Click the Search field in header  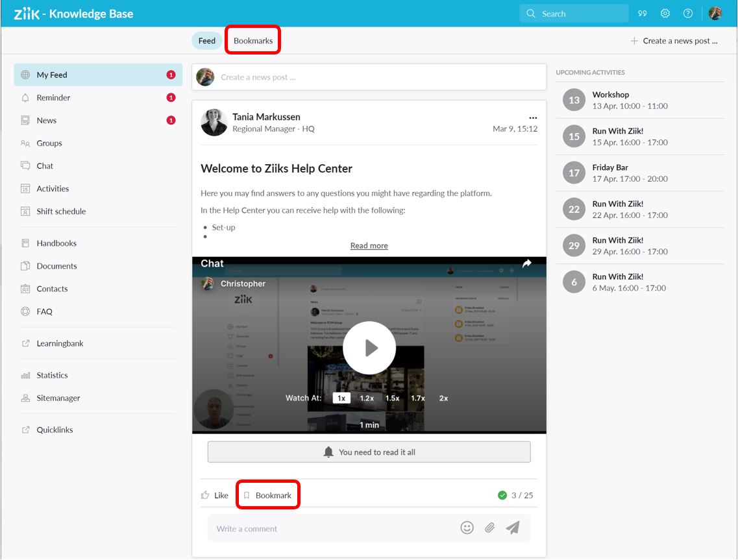574,14
